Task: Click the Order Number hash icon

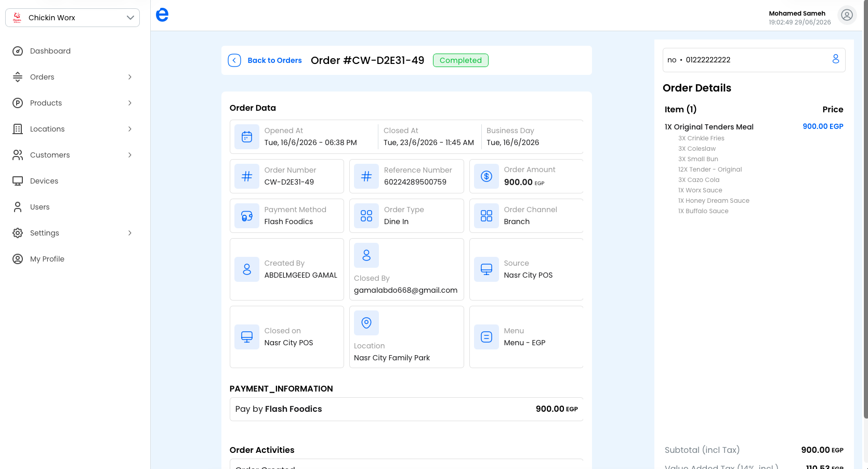Action: click(247, 176)
